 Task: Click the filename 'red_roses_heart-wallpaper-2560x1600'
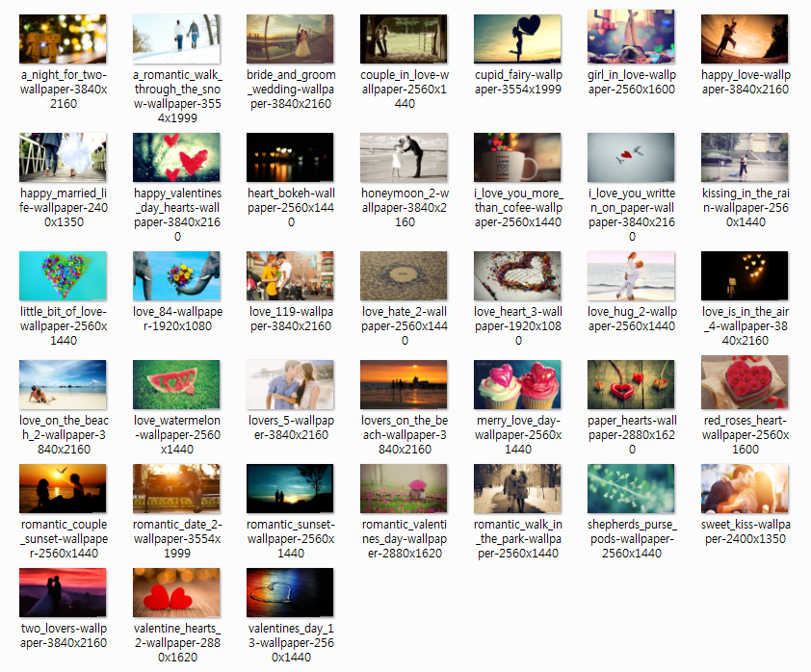pyautogui.click(x=746, y=435)
